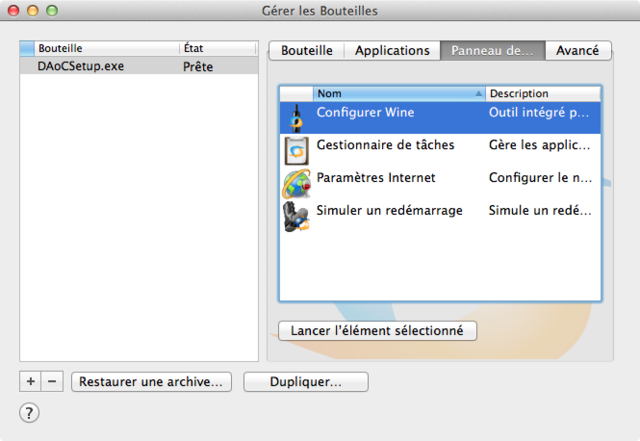
Task: Click the Paramètres Internet globe icon
Action: 296,182
